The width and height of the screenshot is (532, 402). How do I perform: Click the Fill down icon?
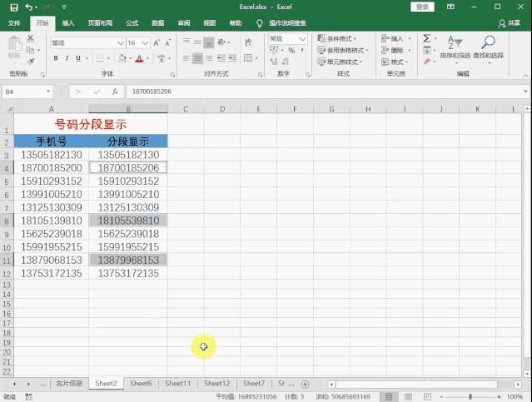(427, 50)
